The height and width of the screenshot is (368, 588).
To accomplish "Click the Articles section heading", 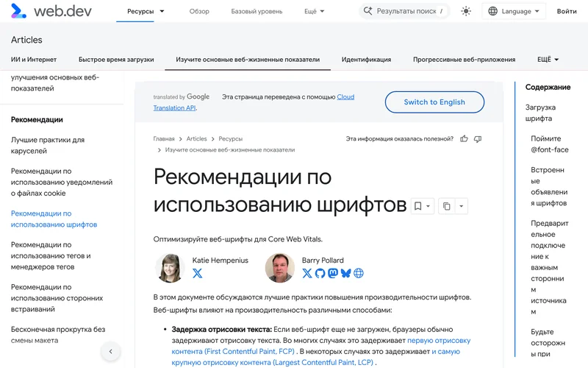I will 26,40.
